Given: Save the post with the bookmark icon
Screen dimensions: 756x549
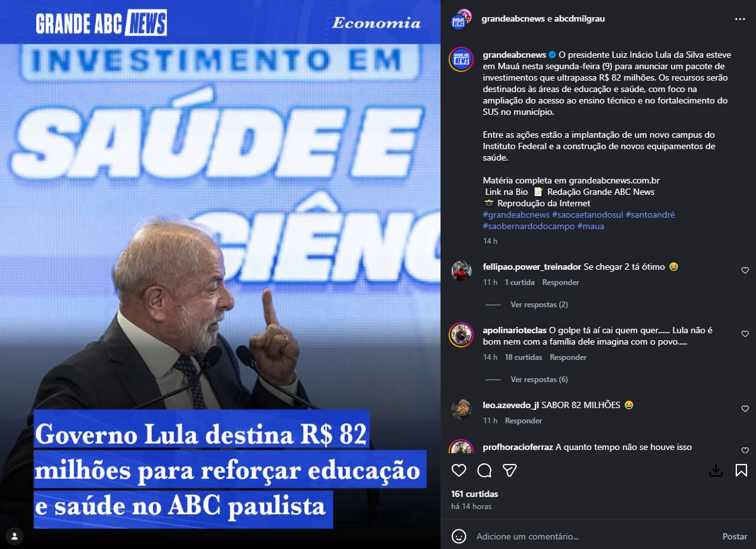Looking at the screenshot, I should point(741,470).
